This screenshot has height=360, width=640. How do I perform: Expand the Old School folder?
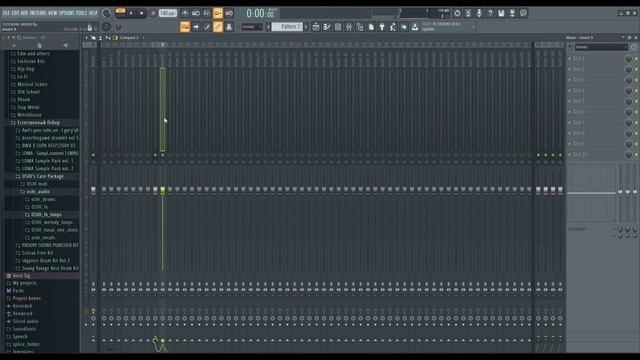tap(28, 92)
